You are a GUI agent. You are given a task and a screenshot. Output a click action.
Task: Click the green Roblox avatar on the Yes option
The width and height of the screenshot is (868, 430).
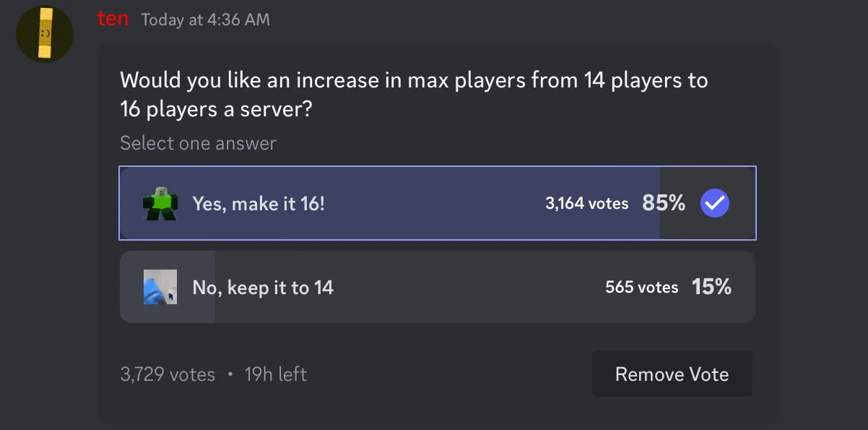click(x=159, y=203)
